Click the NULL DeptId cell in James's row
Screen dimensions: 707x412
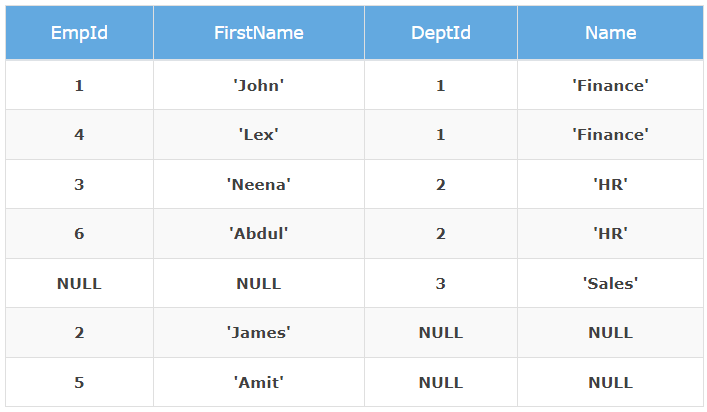(440, 333)
